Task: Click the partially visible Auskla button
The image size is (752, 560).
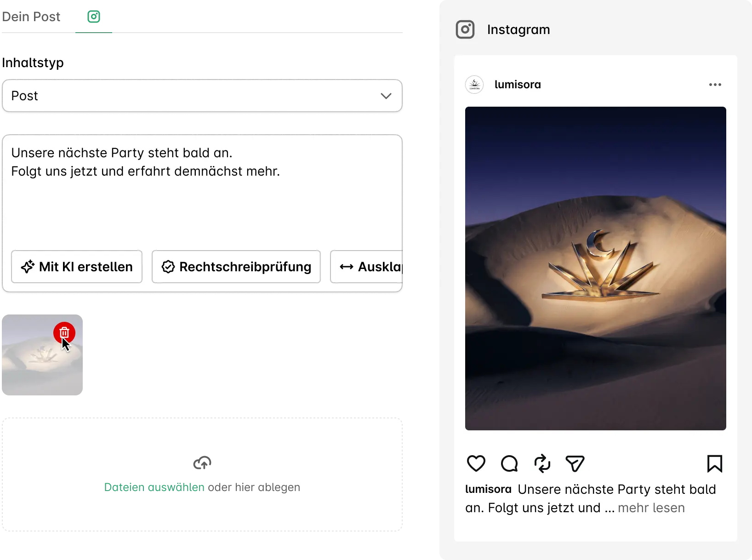Action: [x=366, y=267]
